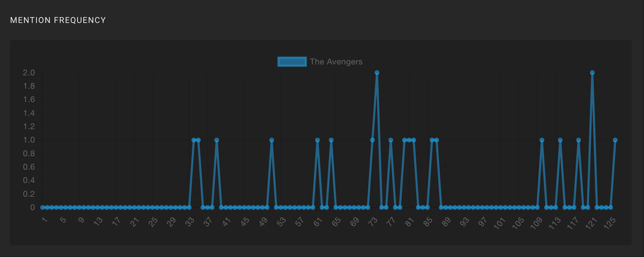The height and width of the screenshot is (257, 644).
Task: Click x-axis label 89
Action: pyautogui.click(x=446, y=222)
